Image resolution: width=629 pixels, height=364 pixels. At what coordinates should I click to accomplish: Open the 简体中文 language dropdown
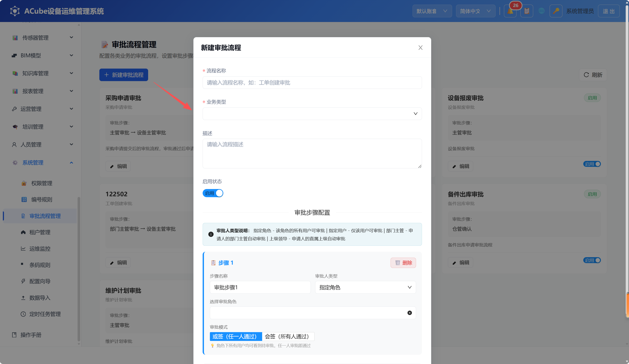click(x=476, y=11)
